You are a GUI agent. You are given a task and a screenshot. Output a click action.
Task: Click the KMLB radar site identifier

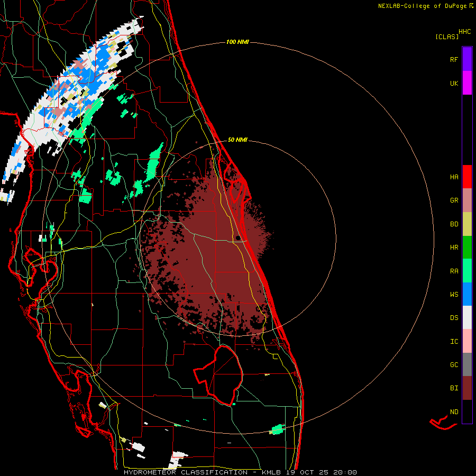(271, 472)
